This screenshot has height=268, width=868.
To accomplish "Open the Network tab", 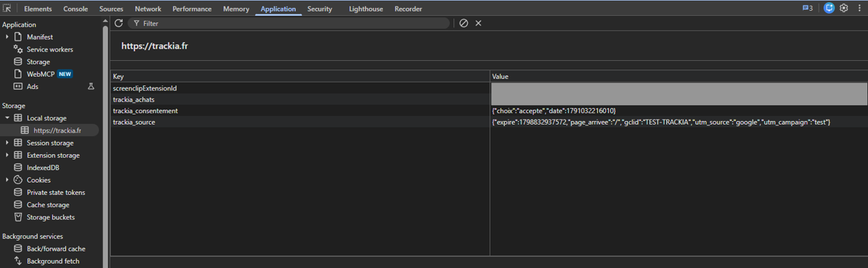I will tap(148, 9).
